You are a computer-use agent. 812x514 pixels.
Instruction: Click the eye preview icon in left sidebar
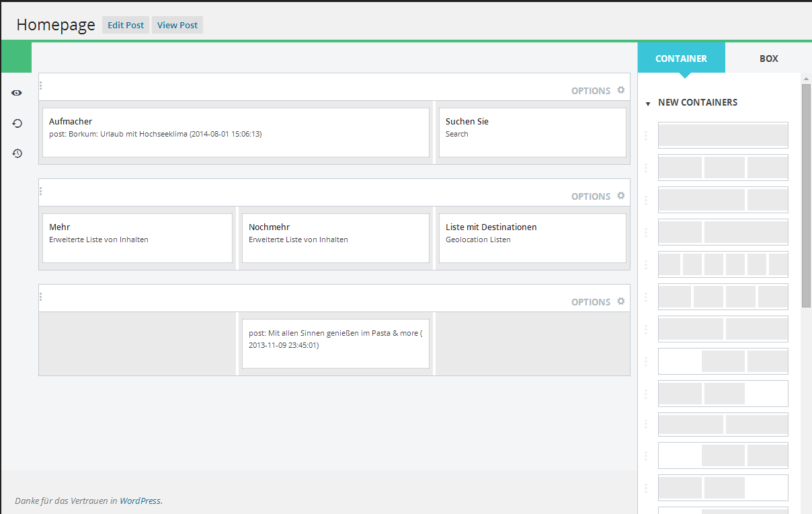pyautogui.click(x=17, y=93)
